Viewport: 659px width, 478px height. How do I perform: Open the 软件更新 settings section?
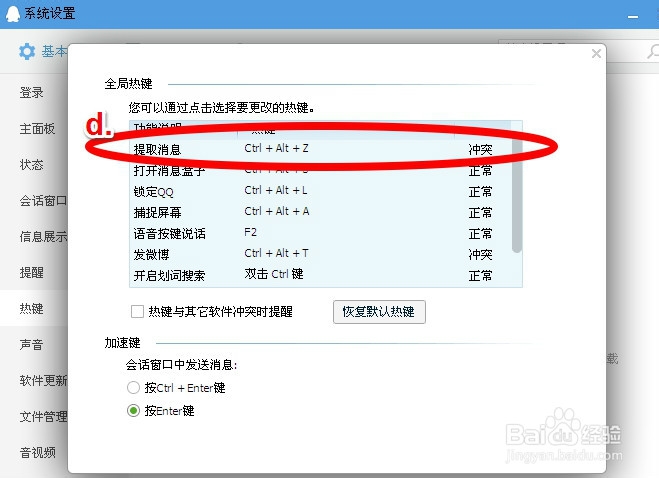pyautogui.click(x=43, y=380)
